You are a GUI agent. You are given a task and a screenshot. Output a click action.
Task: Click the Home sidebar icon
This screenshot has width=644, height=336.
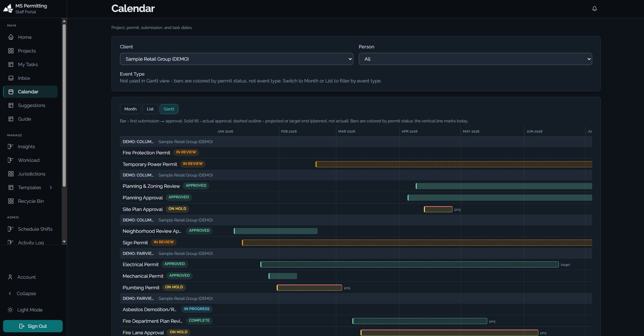11,37
